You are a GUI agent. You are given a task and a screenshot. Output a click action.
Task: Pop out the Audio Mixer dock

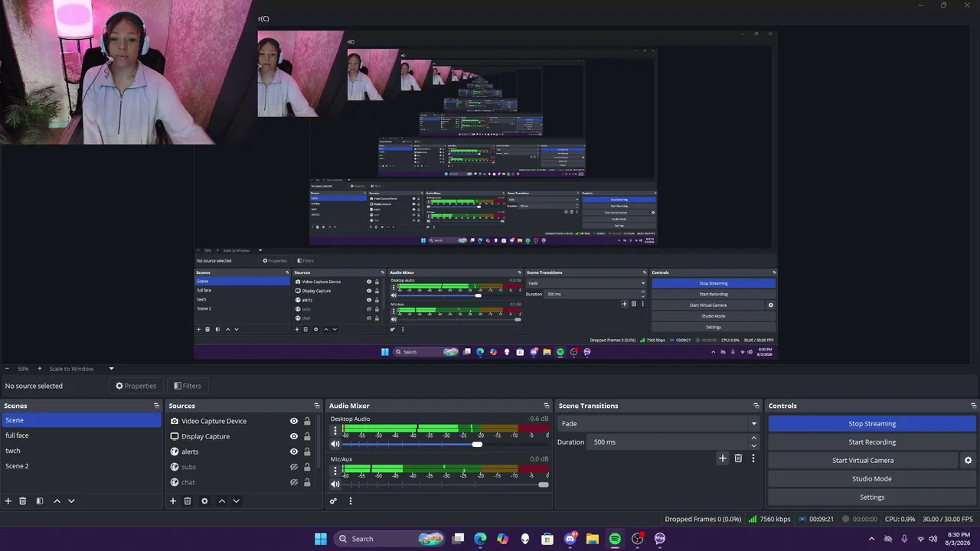[x=547, y=406]
